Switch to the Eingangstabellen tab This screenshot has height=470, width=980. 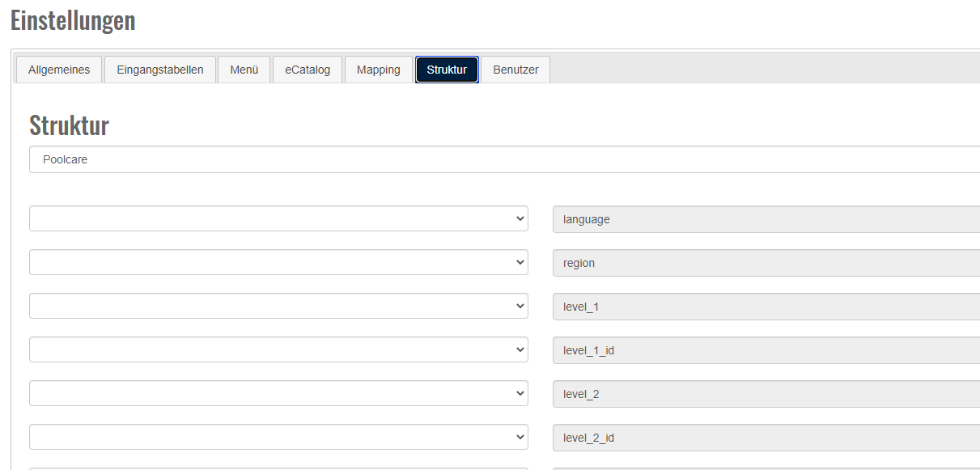pyautogui.click(x=160, y=70)
